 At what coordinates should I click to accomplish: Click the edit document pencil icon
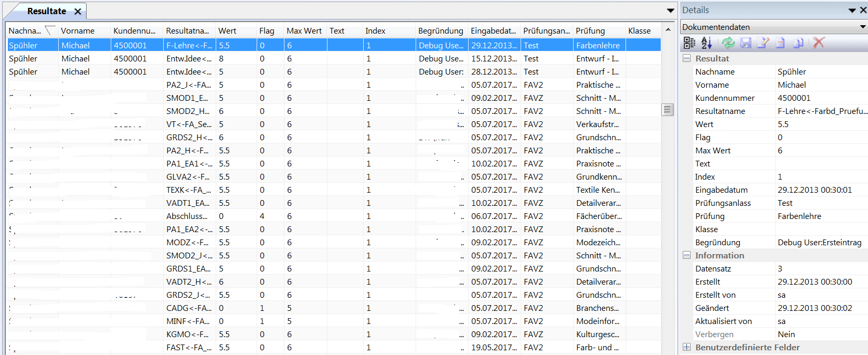tap(763, 43)
